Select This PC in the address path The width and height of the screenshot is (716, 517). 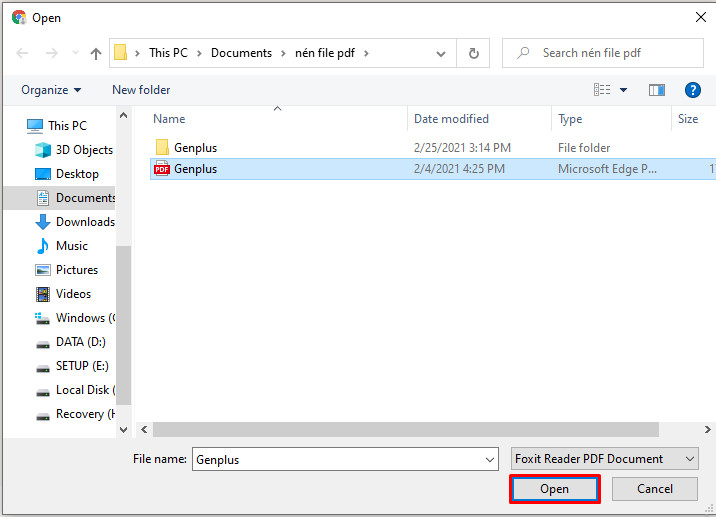pyautogui.click(x=168, y=53)
